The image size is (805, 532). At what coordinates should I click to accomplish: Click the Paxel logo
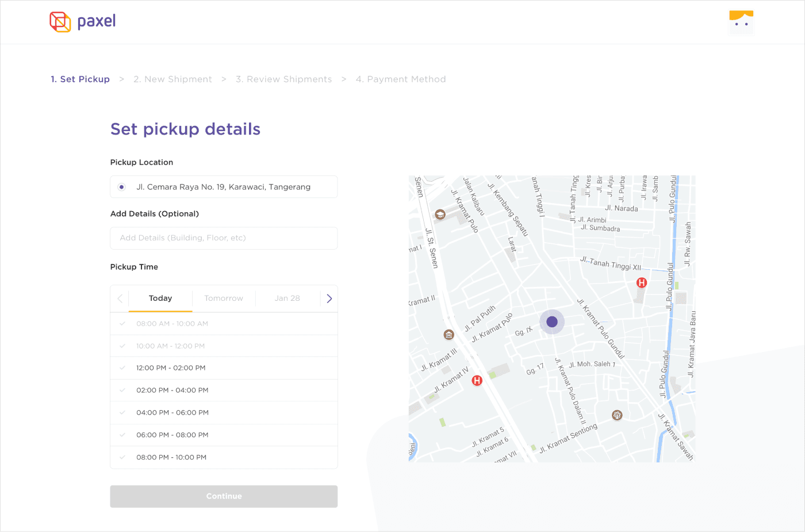click(x=83, y=22)
